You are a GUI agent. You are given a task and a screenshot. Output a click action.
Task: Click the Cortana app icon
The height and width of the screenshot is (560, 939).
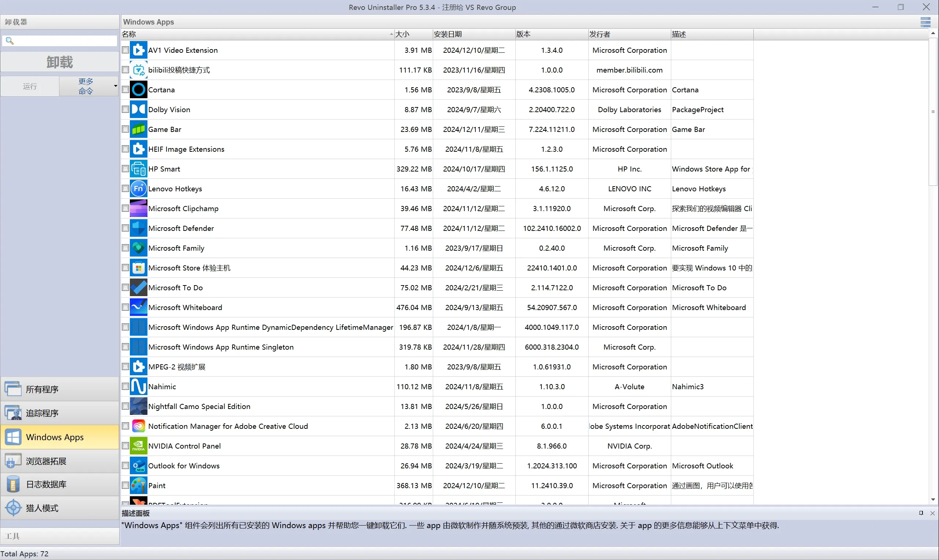[x=138, y=90]
